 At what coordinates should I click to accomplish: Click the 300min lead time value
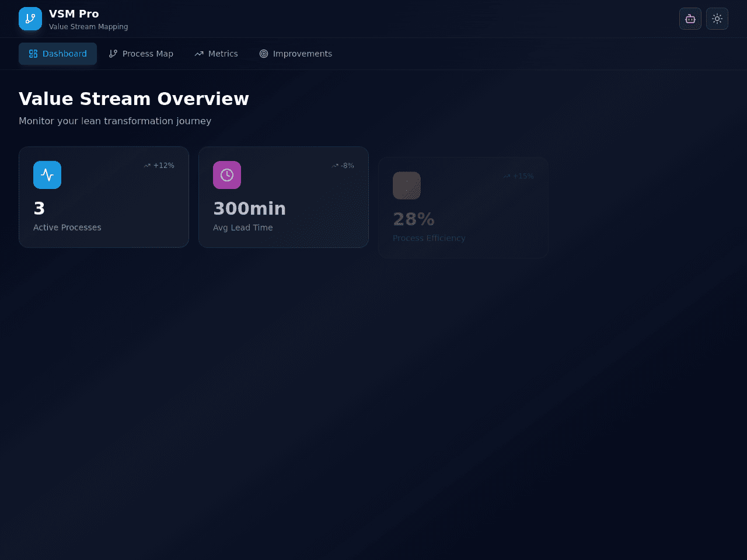point(249,208)
